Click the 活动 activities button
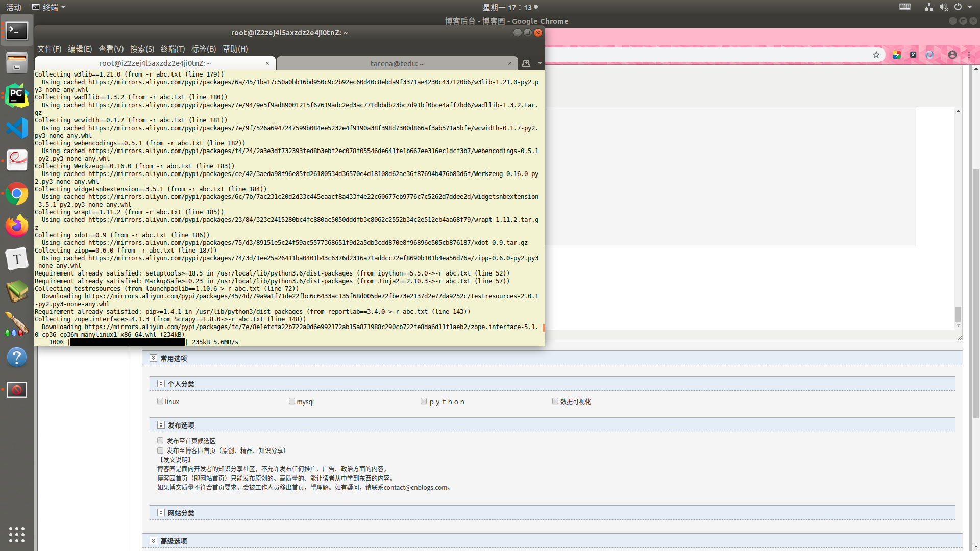The image size is (980, 551). tap(14, 7)
